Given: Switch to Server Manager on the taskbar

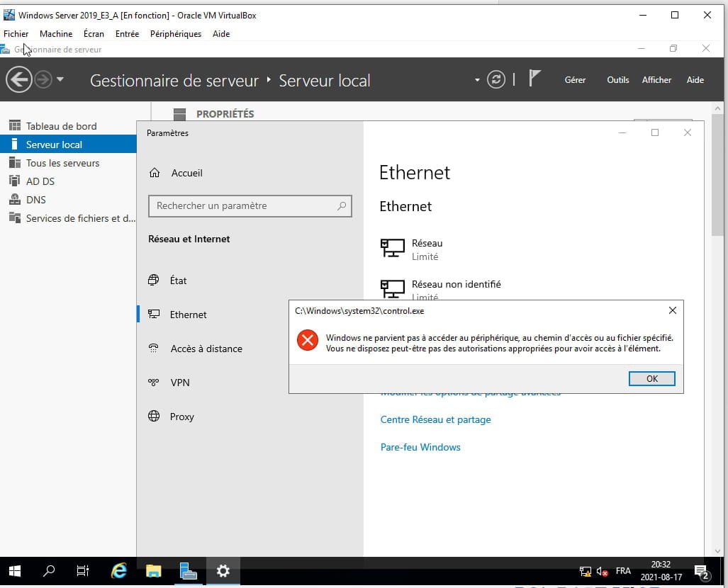Looking at the screenshot, I should pos(188,571).
